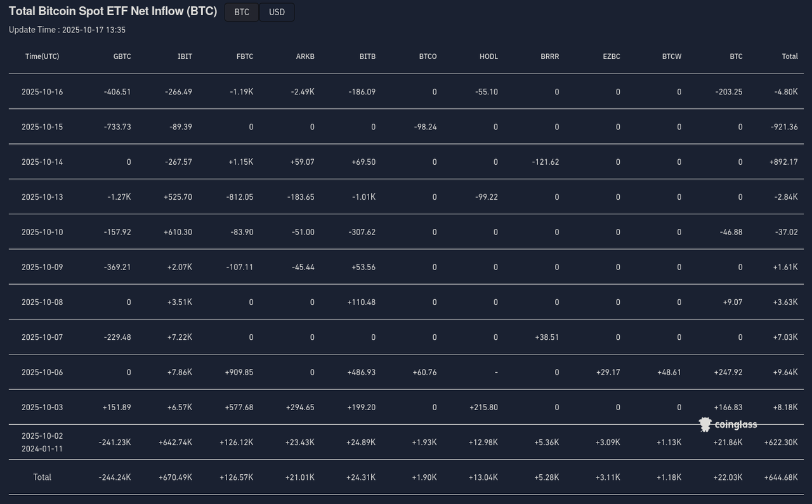Click the Time(UTC) column header
Viewport: 812px width, 504px height.
click(x=43, y=56)
